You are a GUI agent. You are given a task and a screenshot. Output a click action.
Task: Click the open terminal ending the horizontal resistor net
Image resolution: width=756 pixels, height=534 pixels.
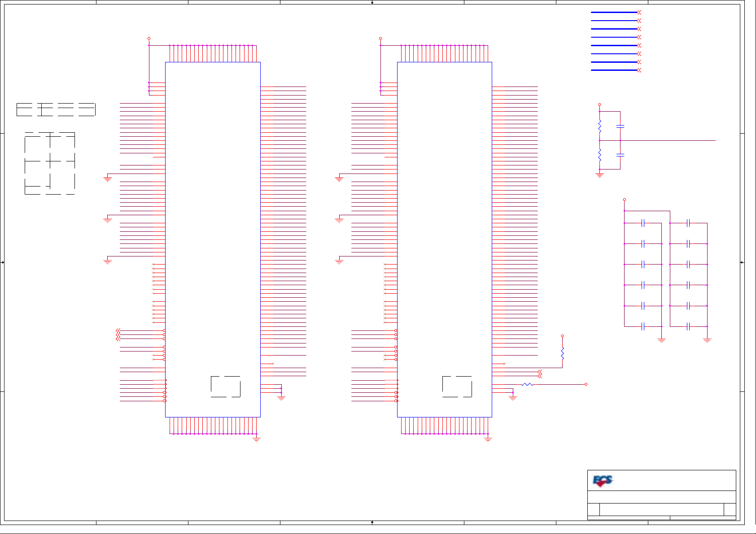586,384
